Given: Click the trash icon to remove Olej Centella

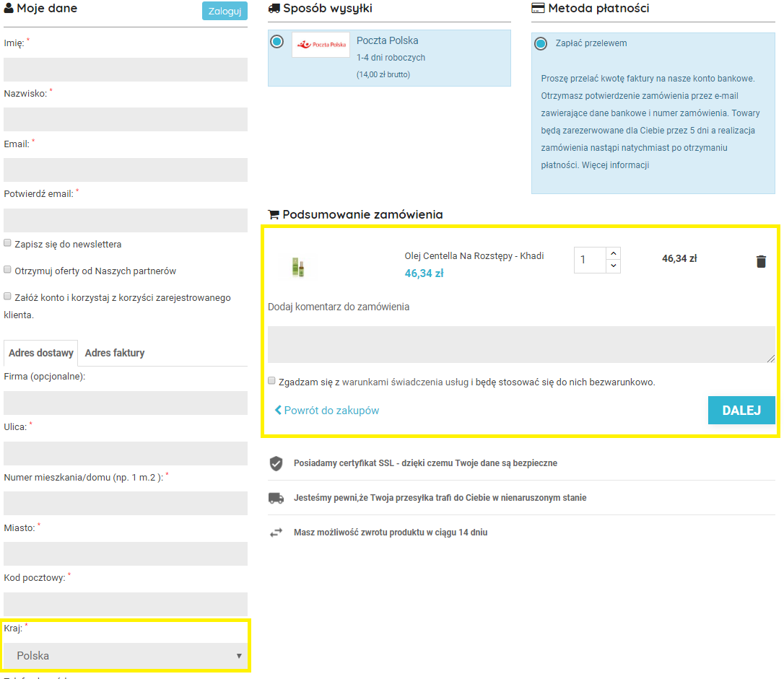Looking at the screenshot, I should point(761,261).
